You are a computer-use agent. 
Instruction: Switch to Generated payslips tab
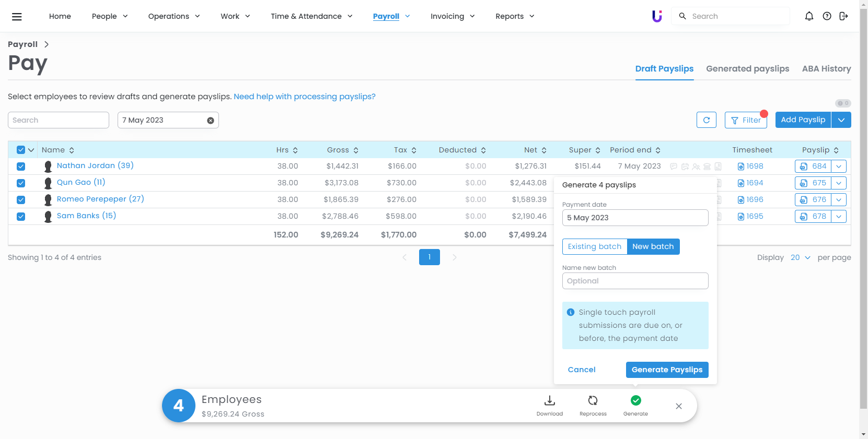[x=747, y=69]
